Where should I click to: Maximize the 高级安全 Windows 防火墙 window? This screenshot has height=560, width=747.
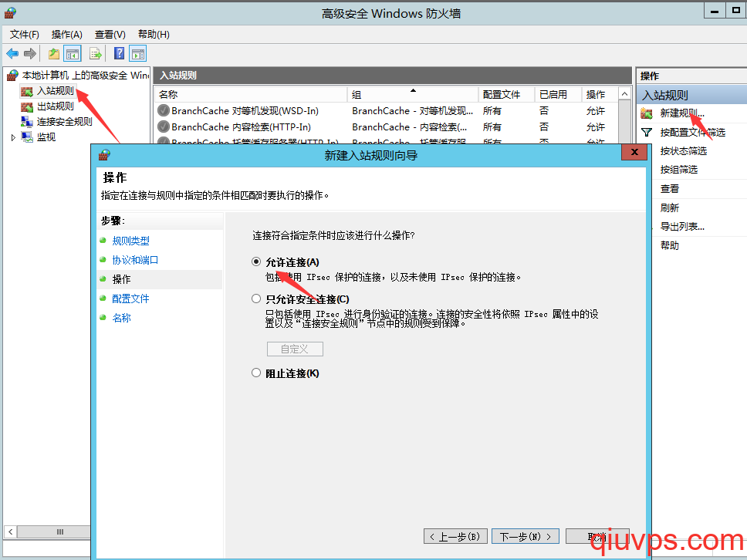click(736, 11)
